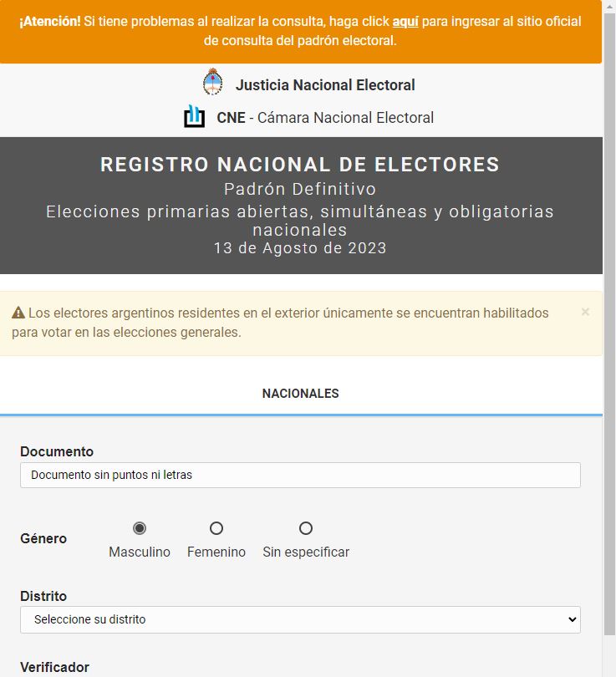Click the Distrito dropdown chevron arrow
The image size is (616, 677).
pyautogui.click(x=573, y=619)
